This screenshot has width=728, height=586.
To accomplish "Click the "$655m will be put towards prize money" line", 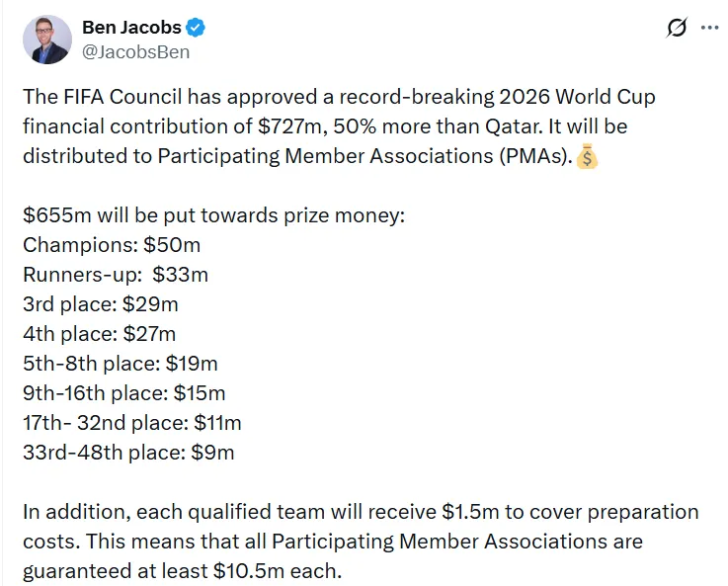I will click(213, 215).
